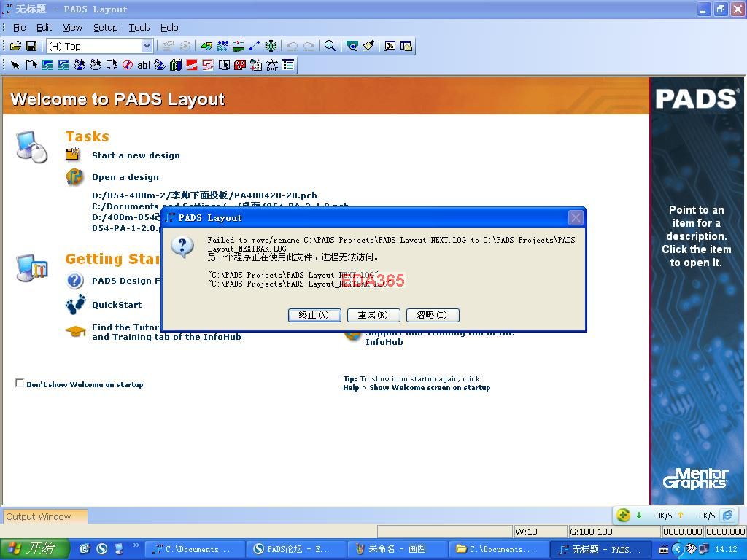Click the taskbar clock showing 14:12
The height and width of the screenshot is (560, 747).
726,549
